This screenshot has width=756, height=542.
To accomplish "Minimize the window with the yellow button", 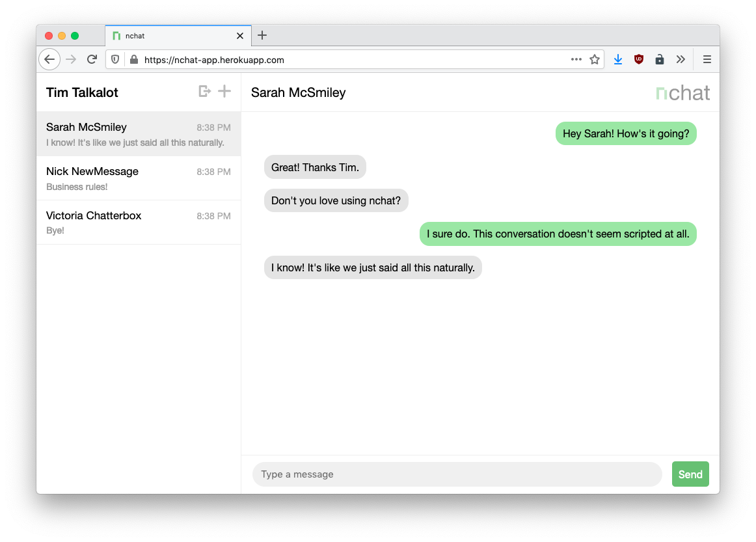I will pos(62,36).
